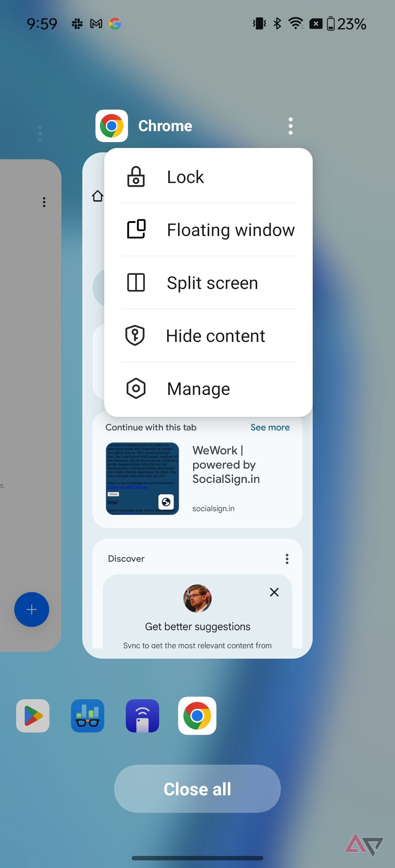
Task: Open Play Store from the recent apps row
Action: coord(33,716)
